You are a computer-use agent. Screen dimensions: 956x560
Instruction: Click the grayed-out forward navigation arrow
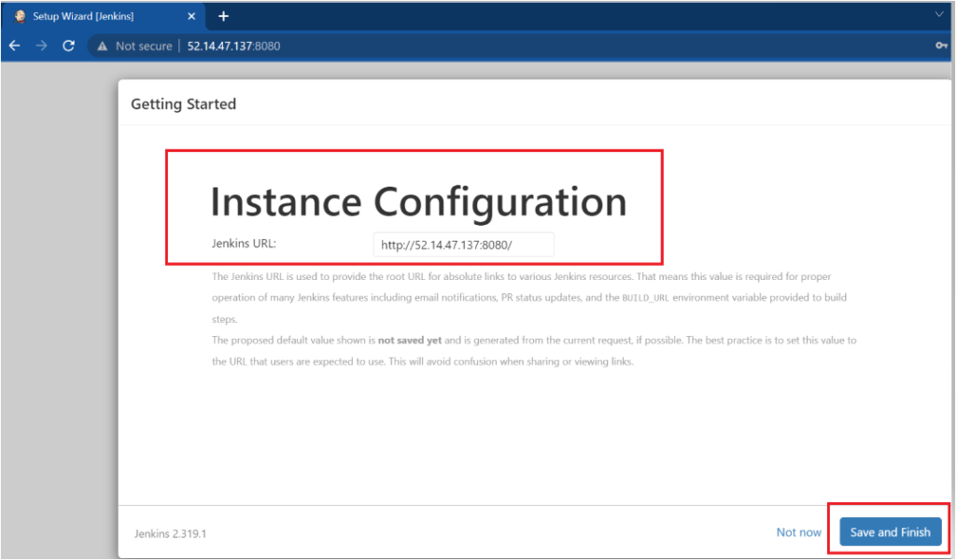pos(40,45)
